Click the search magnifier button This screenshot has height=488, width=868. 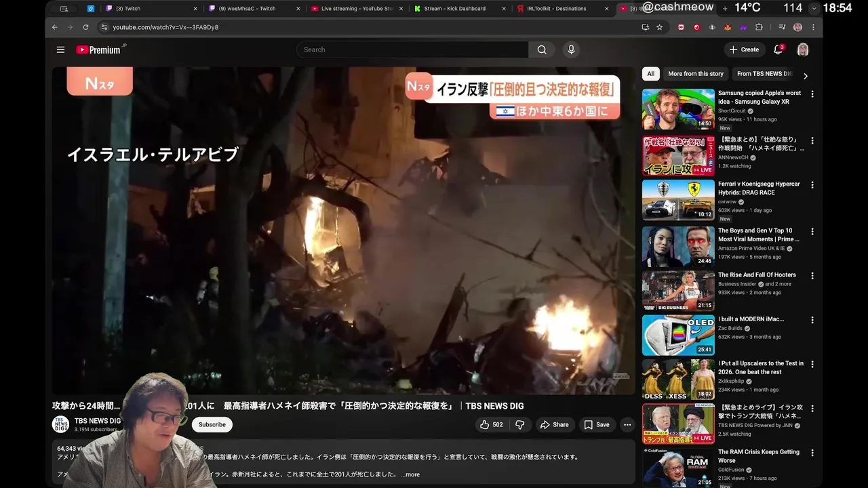pyautogui.click(x=542, y=49)
